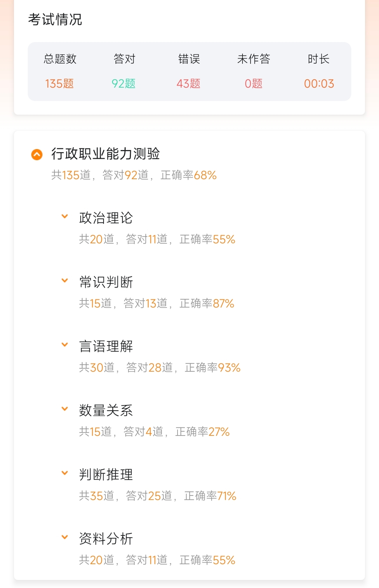Tap the 时长 00:03 duration value

tap(319, 83)
